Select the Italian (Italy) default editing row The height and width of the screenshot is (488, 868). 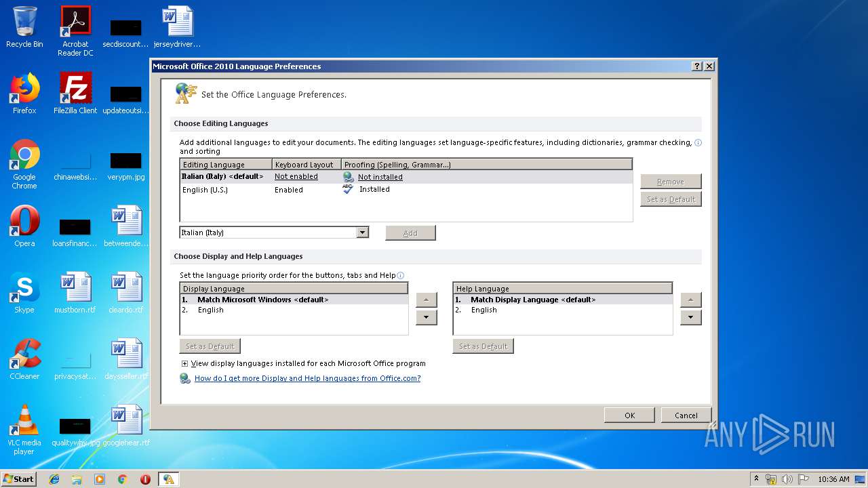[406, 176]
